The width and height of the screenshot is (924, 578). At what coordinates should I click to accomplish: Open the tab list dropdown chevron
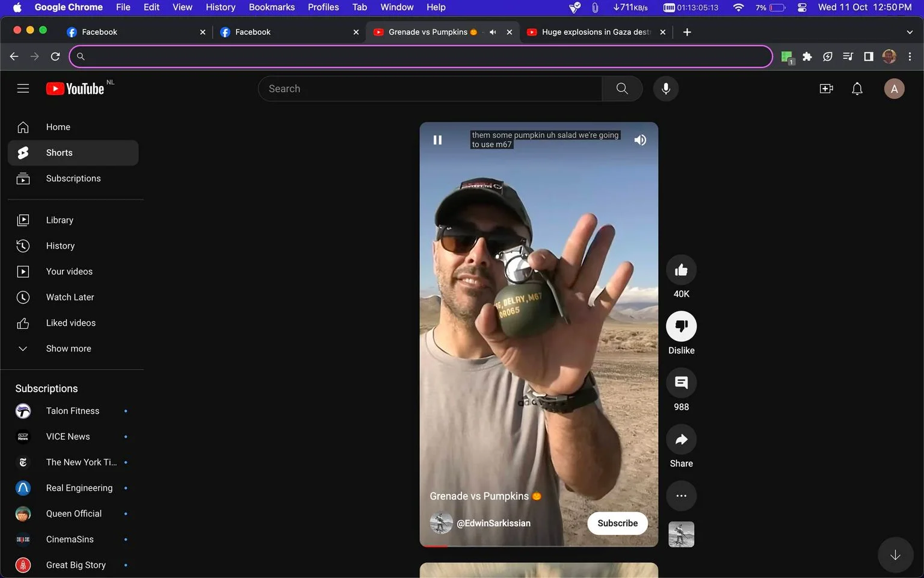[909, 32]
